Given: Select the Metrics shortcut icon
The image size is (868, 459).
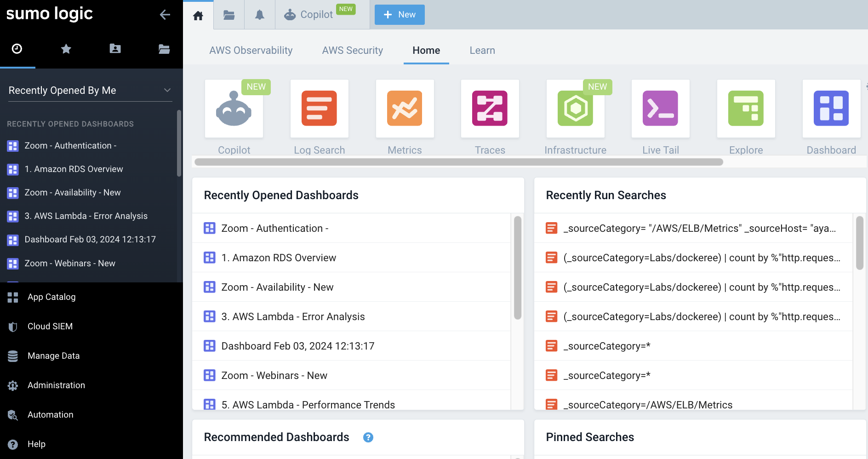Looking at the screenshot, I should [x=405, y=109].
